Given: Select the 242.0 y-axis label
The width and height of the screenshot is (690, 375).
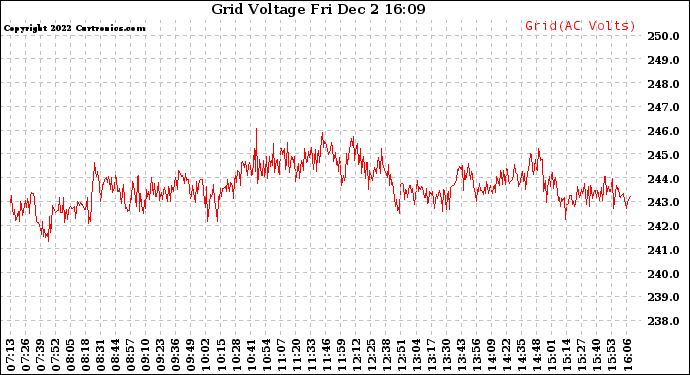Looking at the screenshot, I should tap(663, 226).
